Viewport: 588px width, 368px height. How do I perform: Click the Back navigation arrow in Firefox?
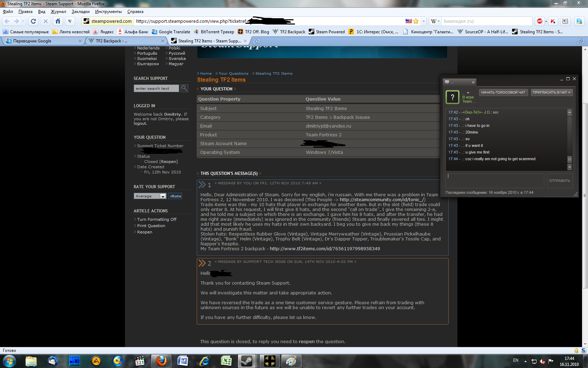[7, 21]
